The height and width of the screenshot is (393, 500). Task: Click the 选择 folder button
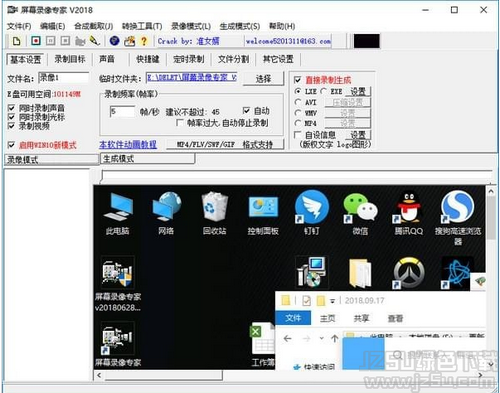(263, 79)
